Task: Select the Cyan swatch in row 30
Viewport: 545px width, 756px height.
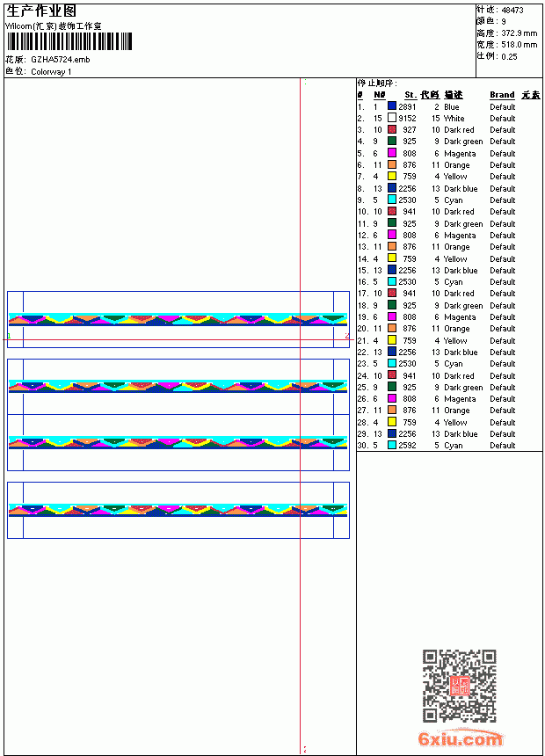Action: point(392,445)
